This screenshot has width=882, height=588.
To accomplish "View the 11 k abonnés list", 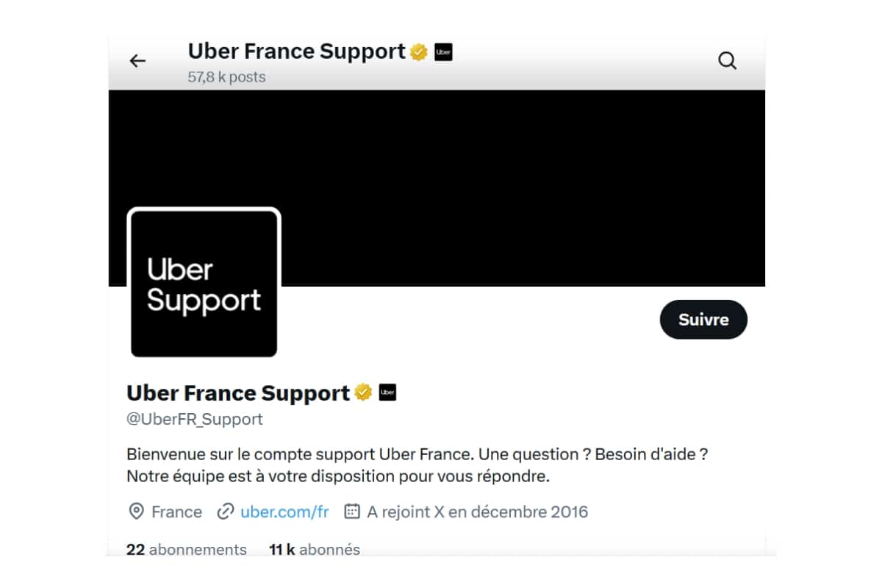I will (315, 549).
